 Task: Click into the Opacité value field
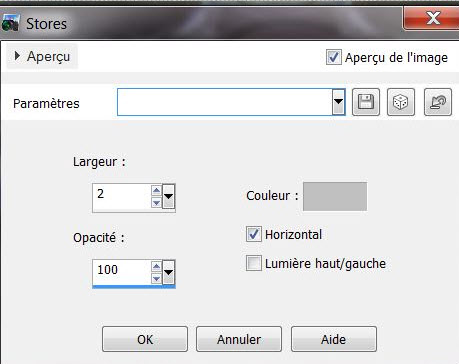point(122,272)
